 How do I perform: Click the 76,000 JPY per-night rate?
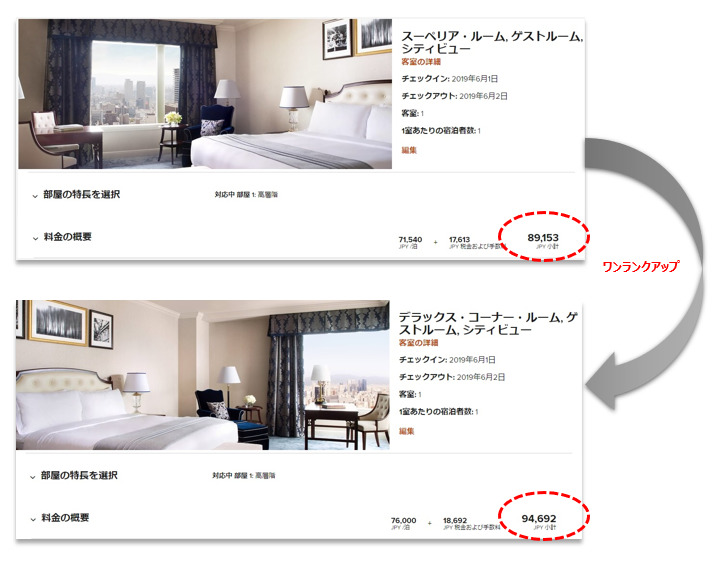[x=403, y=520]
